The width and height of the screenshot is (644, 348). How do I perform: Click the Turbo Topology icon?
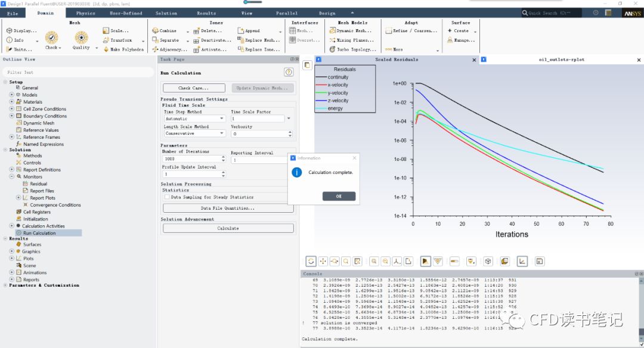click(333, 49)
